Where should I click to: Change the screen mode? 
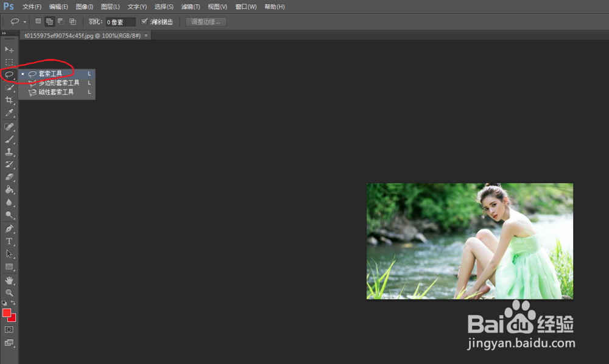coord(9,343)
